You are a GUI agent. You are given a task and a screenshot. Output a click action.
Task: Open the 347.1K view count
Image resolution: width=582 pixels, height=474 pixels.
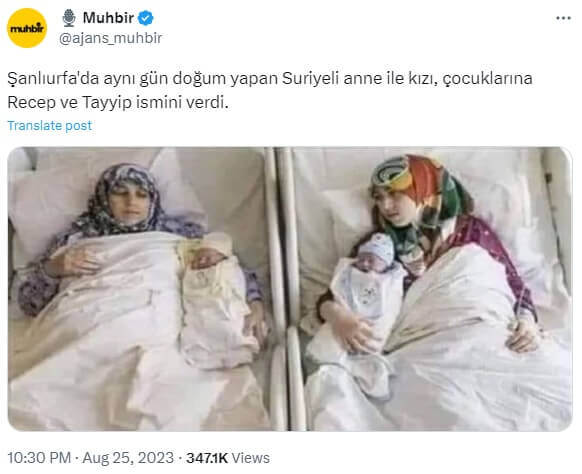coord(207,458)
